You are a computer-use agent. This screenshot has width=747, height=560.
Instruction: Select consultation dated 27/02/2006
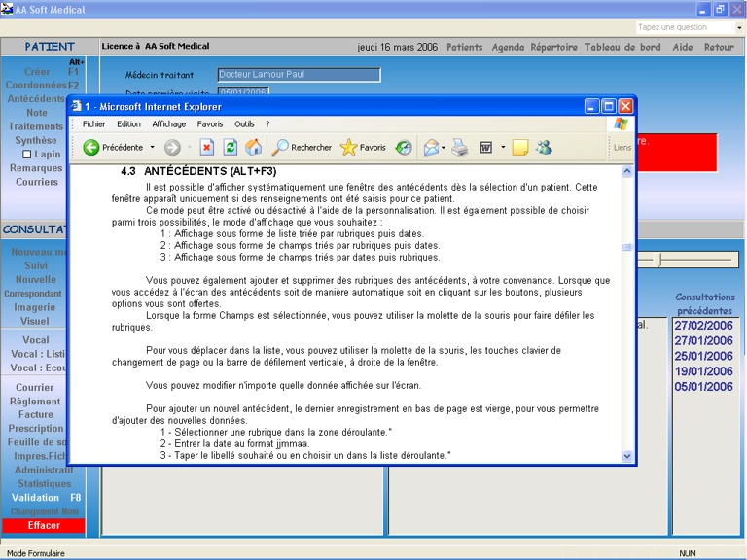(703, 326)
